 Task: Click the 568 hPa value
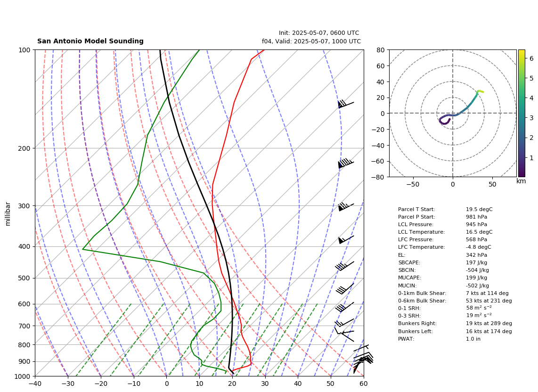[x=476, y=240]
